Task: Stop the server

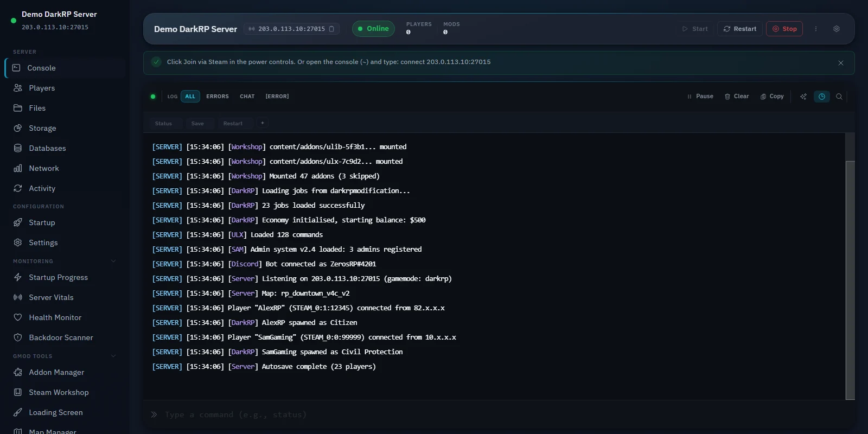Action: (784, 29)
